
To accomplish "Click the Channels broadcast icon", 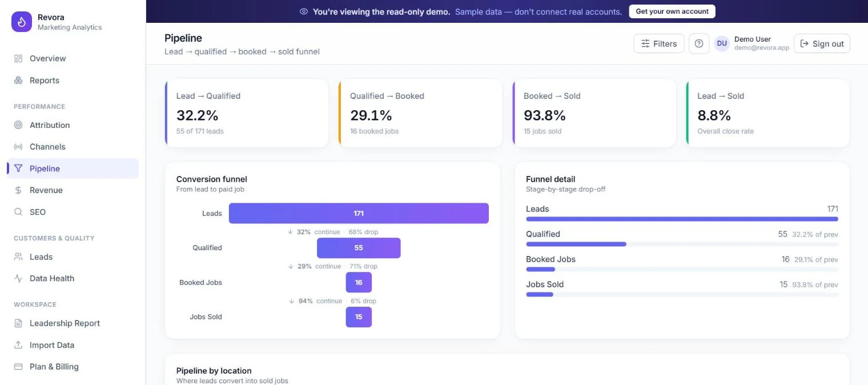I will [18, 147].
